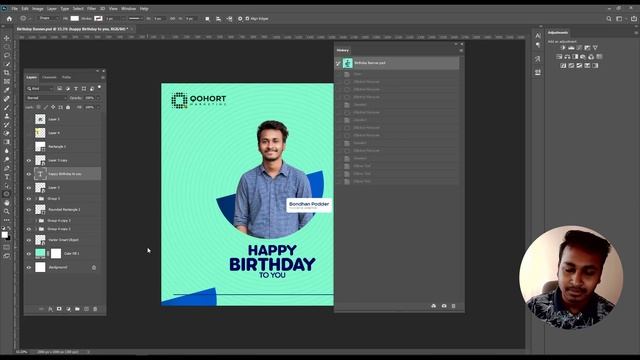This screenshot has height=360, width=640.
Task: Select the Horizontal Type tool
Action: 7,177
